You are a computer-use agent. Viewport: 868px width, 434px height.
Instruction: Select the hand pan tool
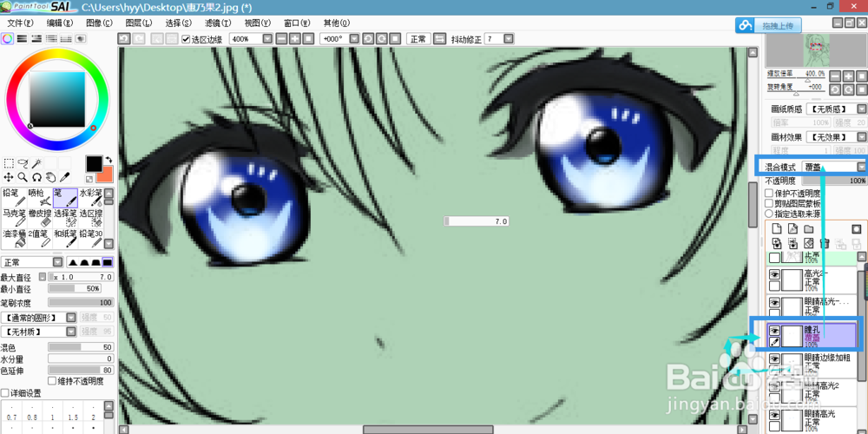50,177
